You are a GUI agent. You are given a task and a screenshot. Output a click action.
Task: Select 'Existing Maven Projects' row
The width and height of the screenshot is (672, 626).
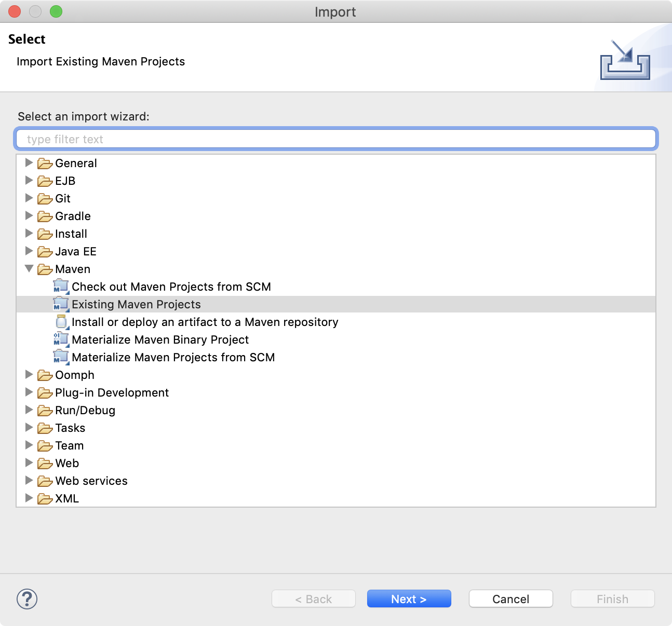click(336, 304)
